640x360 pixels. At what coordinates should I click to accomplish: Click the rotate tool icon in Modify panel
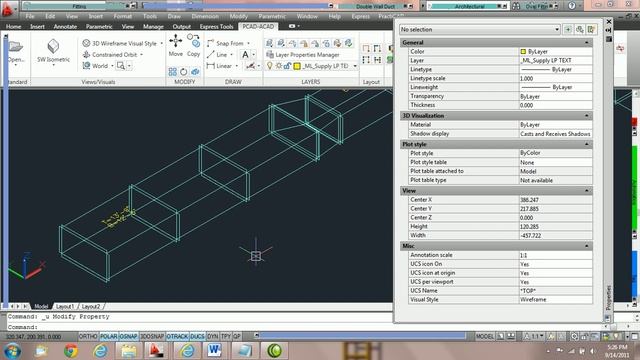point(184,72)
